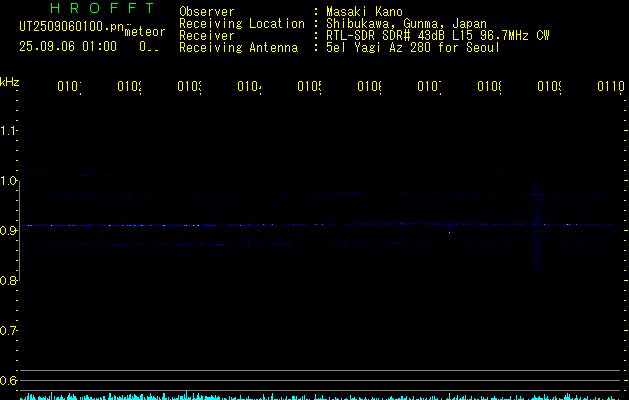Click the meteor label
The width and height of the screenshot is (629, 400).
pos(145,32)
